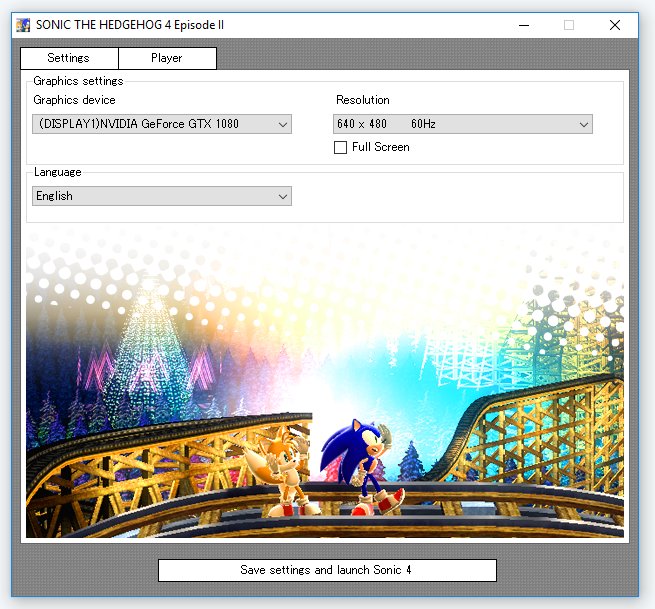The height and width of the screenshot is (609, 655).
Task: Click the Graphics settings group title
Action: pos(78,81)
